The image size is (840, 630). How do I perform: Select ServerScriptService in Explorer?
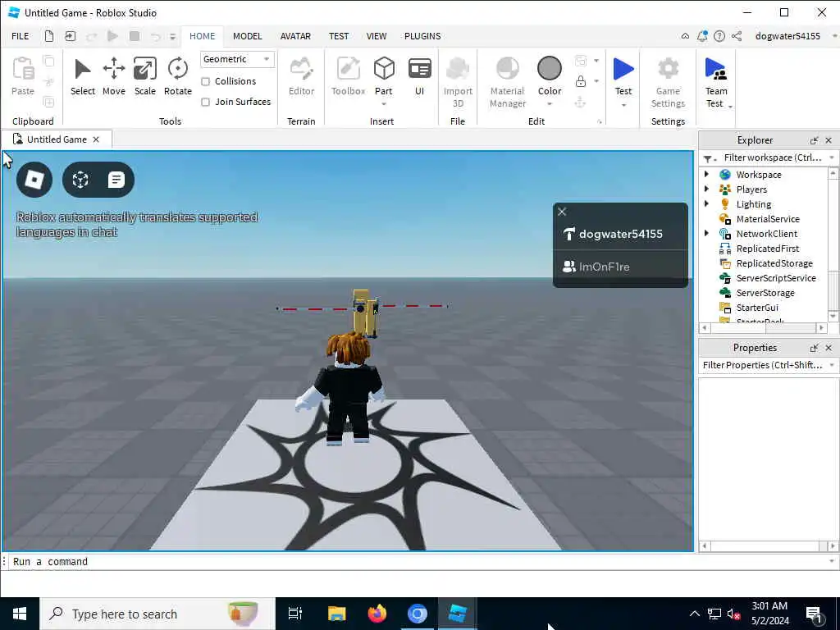776,277
